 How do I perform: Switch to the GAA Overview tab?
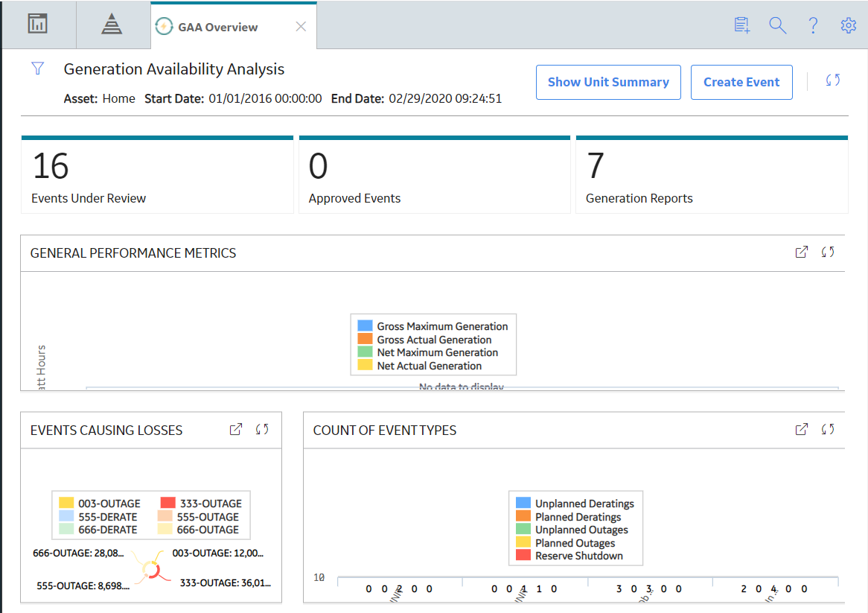click(x=233, y=26)
